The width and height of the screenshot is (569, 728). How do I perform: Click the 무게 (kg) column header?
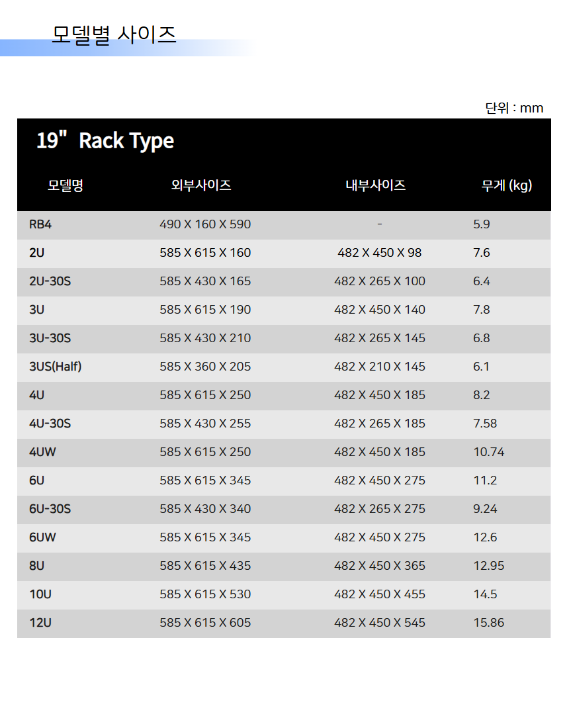[507, 186]
